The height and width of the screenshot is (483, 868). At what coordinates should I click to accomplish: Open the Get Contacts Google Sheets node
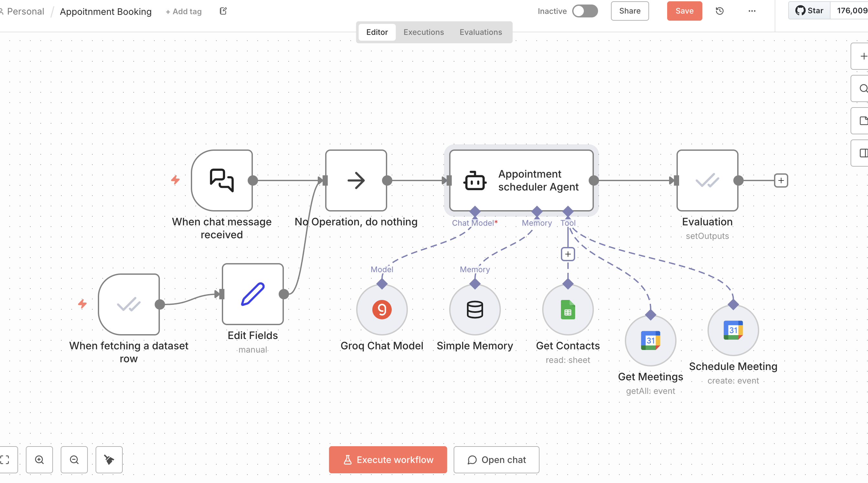568,309
